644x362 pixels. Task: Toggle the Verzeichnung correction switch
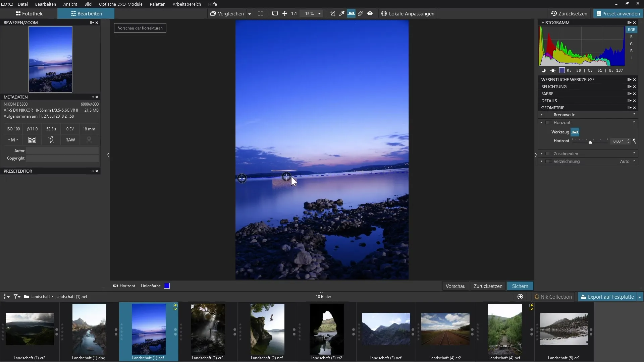tap(549, 162)
